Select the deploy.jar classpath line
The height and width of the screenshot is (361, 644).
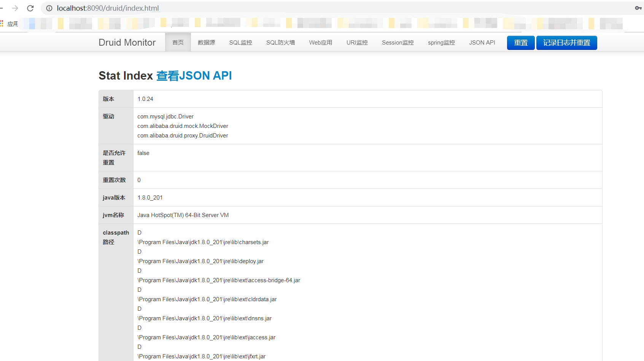pyautogui.click(x=200, y=261)
